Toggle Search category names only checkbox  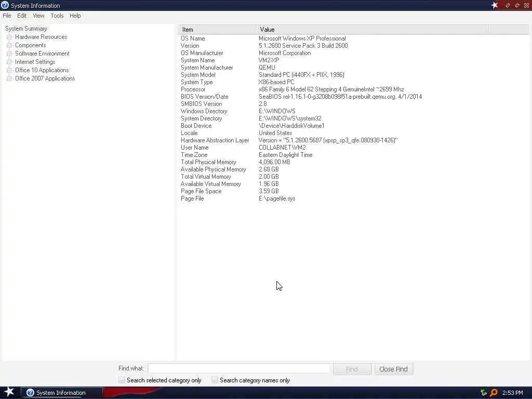tap(215, 380)
